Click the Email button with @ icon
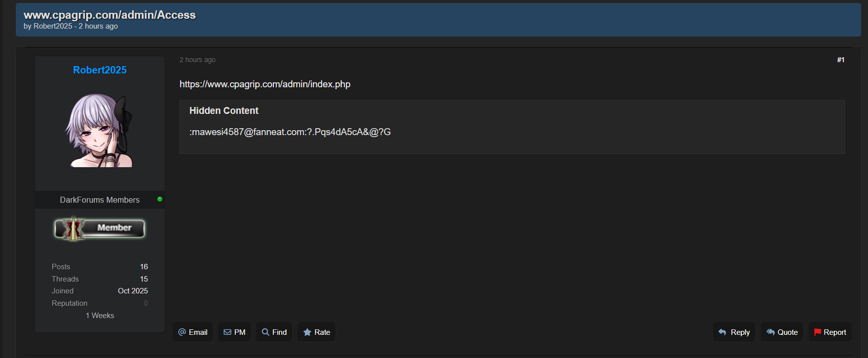 (193, 332)
